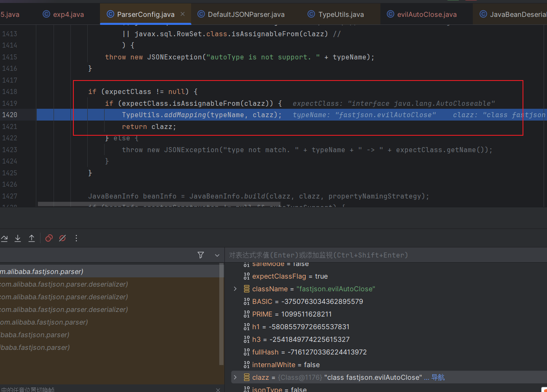Switch to the evilAutoClose.java tab
The width and height of the screenshot is (547, 392).
click(422, 14)
